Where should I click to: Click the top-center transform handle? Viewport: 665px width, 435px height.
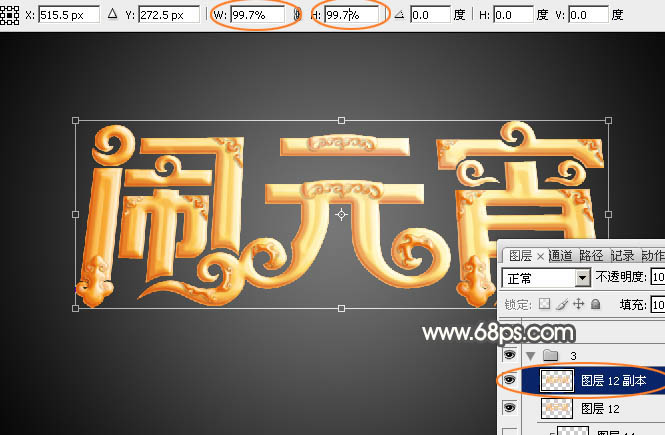pyautogui.click(x=341, y=120)
